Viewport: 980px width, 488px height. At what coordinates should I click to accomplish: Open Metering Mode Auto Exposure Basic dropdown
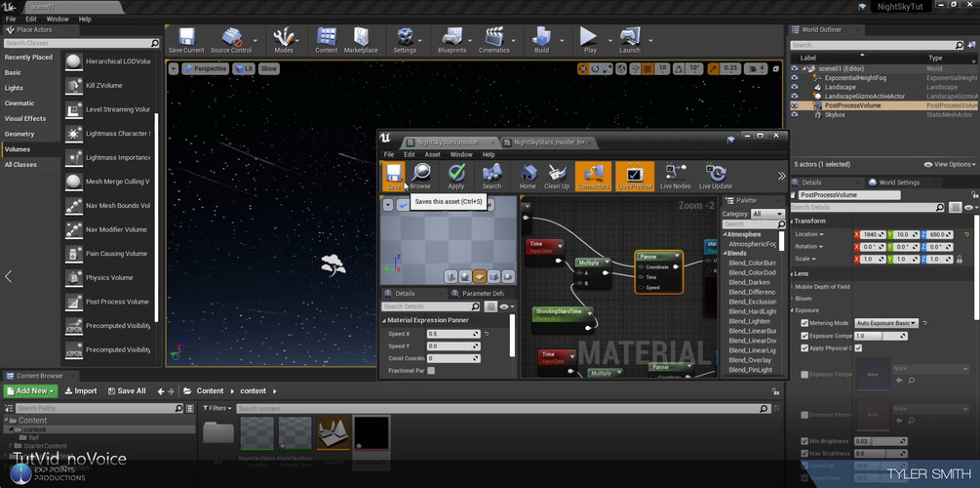coord(886,323)
